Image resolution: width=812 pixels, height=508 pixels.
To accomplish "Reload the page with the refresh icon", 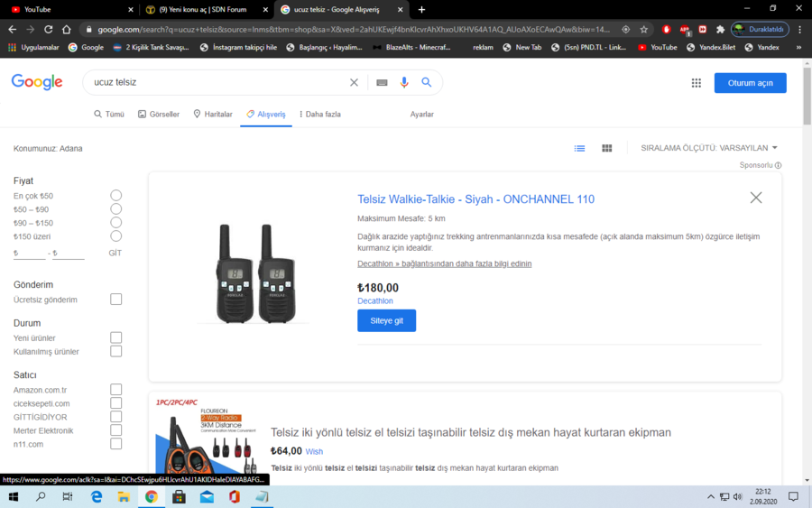I will pyautogui.click(x=48, y=30).
